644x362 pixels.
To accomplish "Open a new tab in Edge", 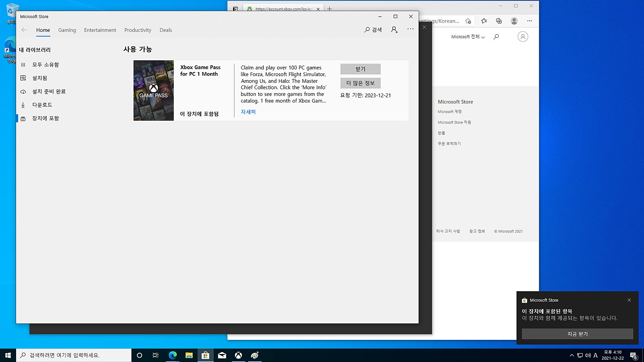I will 330,9.
